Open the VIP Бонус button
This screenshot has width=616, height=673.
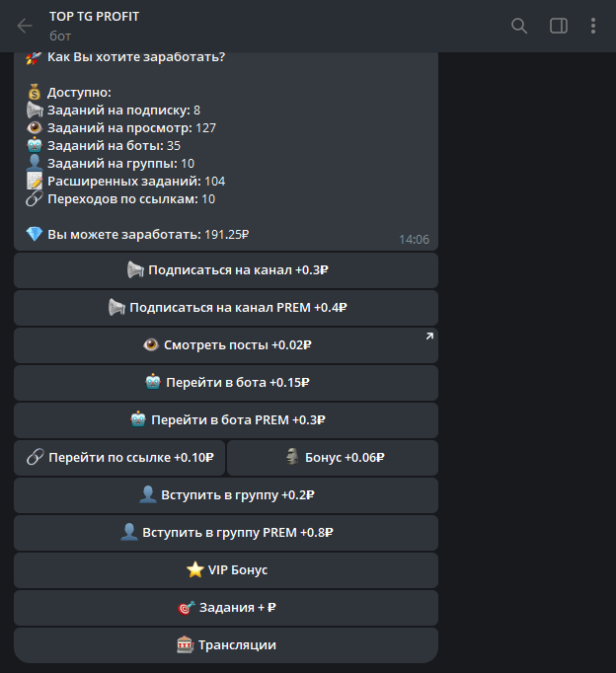point(226,570)
